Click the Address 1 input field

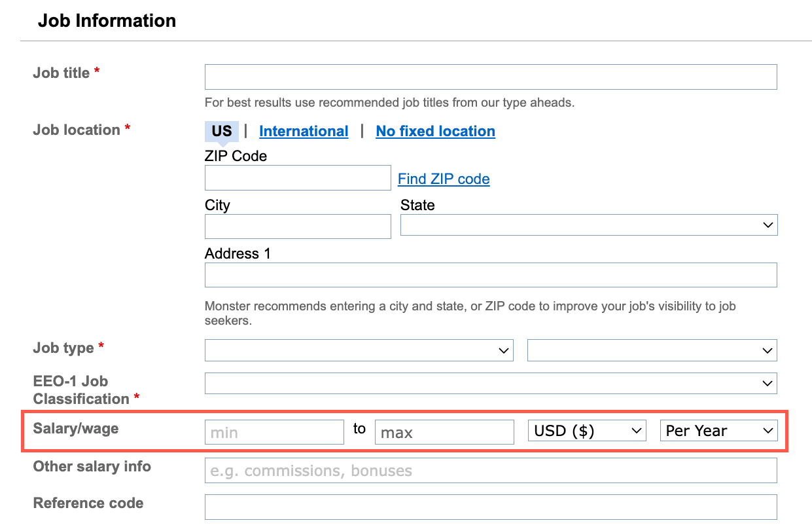pos(491,275)
